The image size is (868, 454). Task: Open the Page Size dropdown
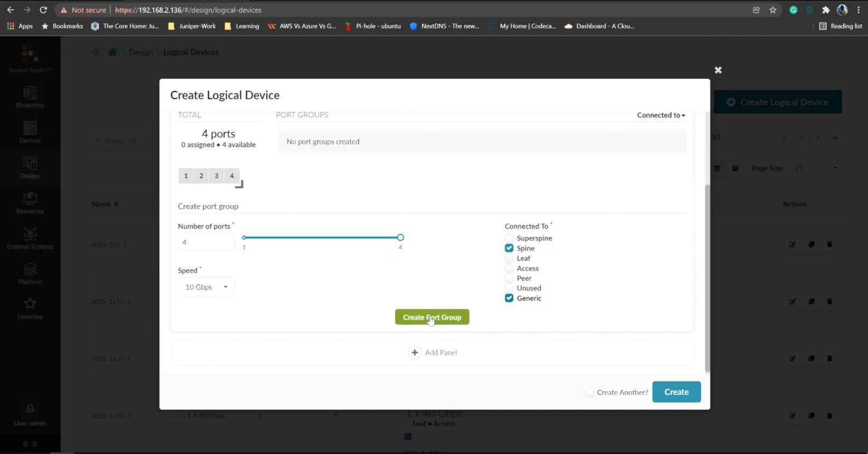pos(815,169)
